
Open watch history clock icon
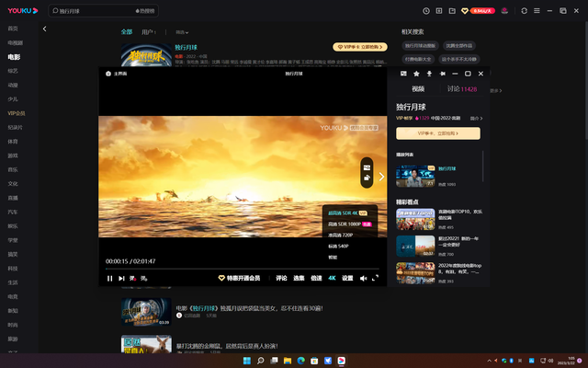426,11
